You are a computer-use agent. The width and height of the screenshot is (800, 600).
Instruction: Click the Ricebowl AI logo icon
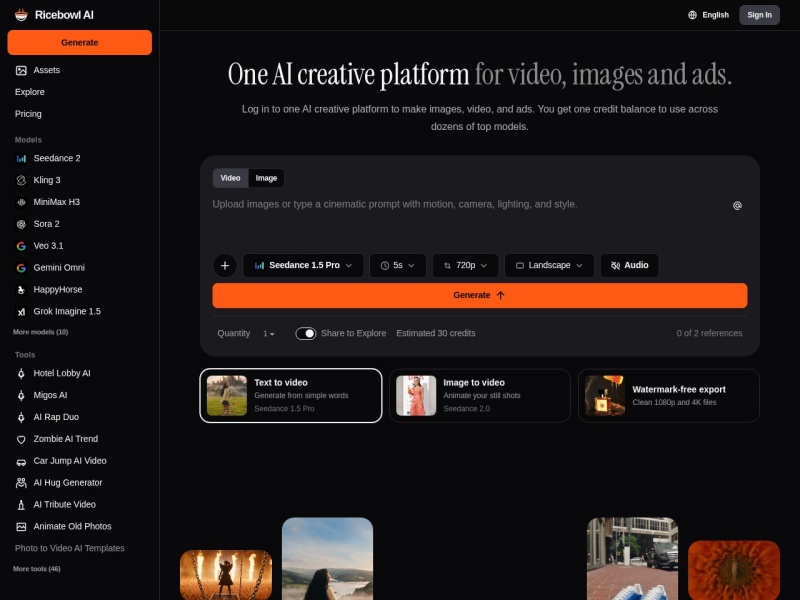click(x=21, y=15)
